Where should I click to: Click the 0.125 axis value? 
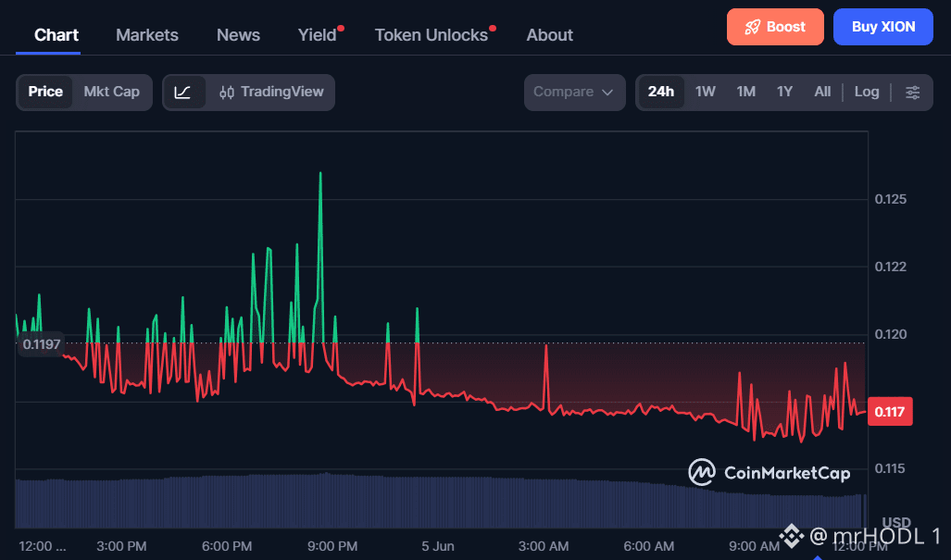coord(891,199)
